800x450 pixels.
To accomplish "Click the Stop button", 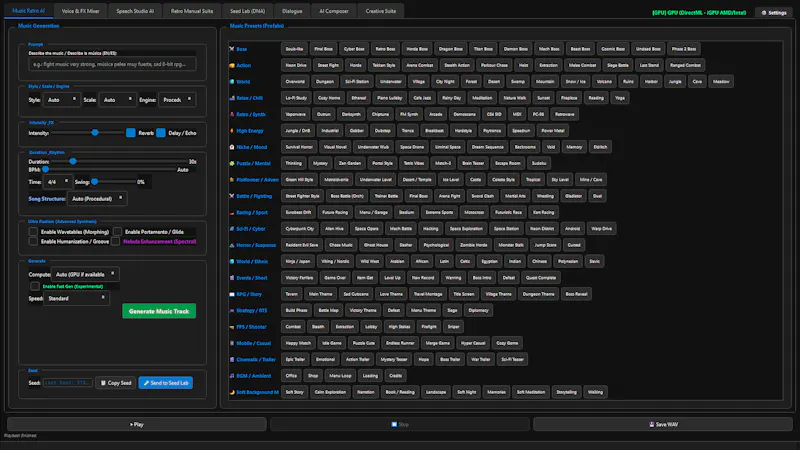I will pyautogui.click(x=400, y=424).
